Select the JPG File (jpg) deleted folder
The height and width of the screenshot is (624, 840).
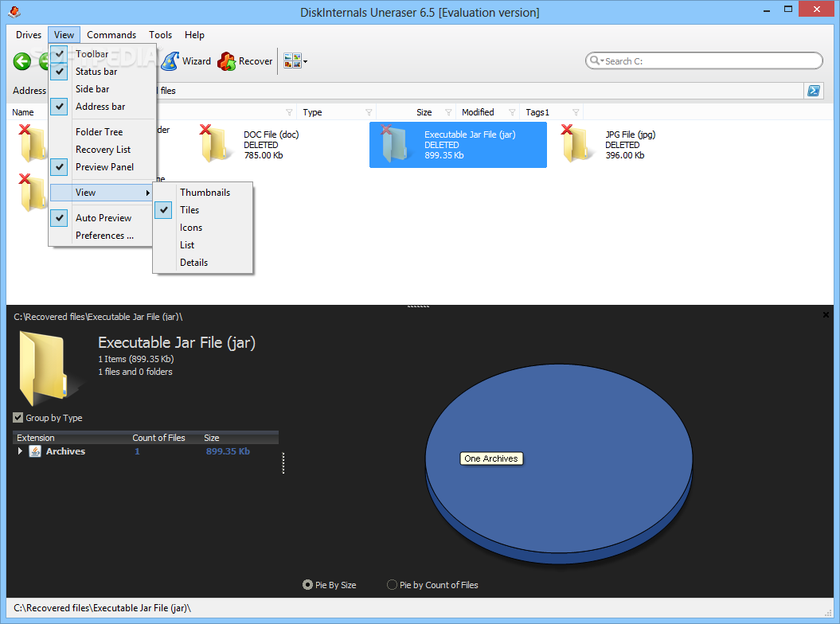point(609,145)
